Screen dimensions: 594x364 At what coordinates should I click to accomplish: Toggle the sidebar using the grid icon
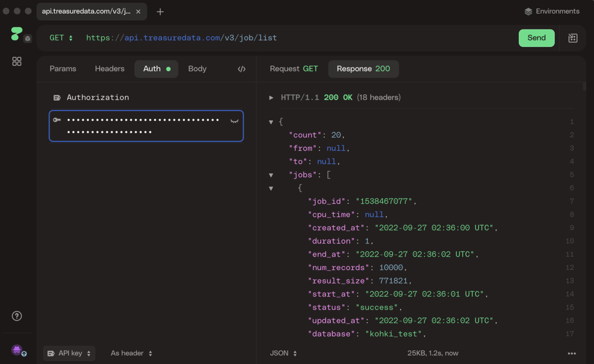tap(16, 61)
